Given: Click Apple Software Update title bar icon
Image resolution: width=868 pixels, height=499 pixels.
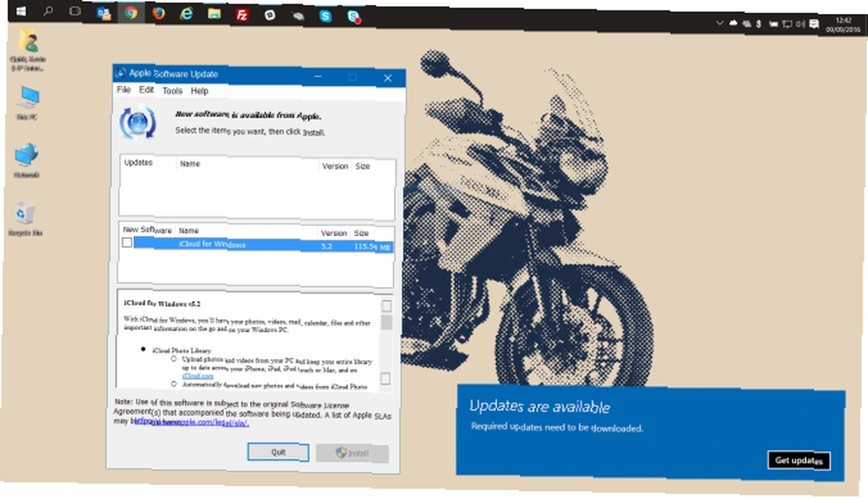Looking at the screenshot, I should click(x=120, y=73).
